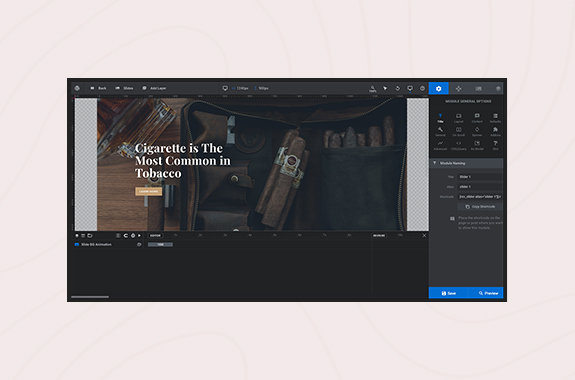This screenshot has width=575, height=380.
Task: Collapse the Module Naming section
Action: pos(466,163)
